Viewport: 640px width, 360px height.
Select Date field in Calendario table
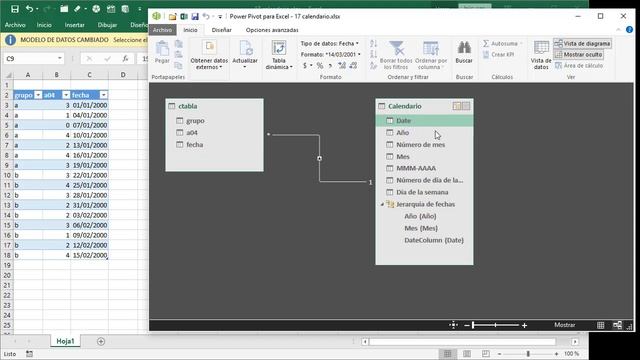(424, 120)
